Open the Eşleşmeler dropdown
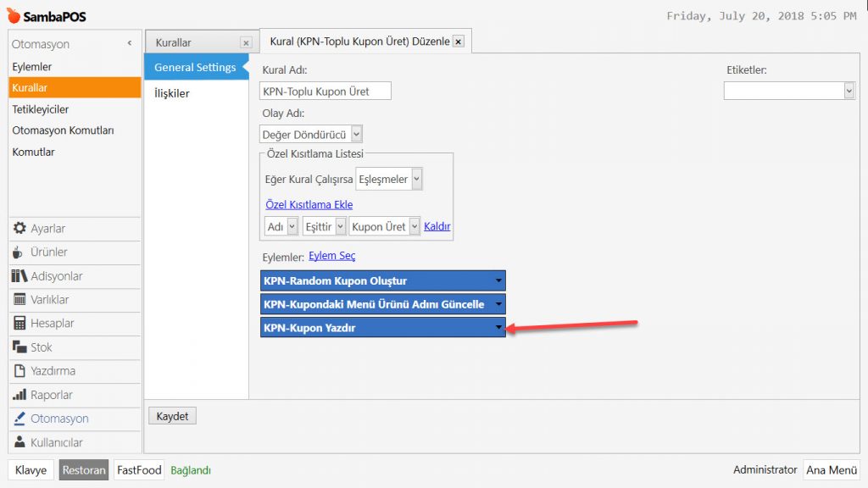This screenshot has width=868, height=488. click(416, 180)
